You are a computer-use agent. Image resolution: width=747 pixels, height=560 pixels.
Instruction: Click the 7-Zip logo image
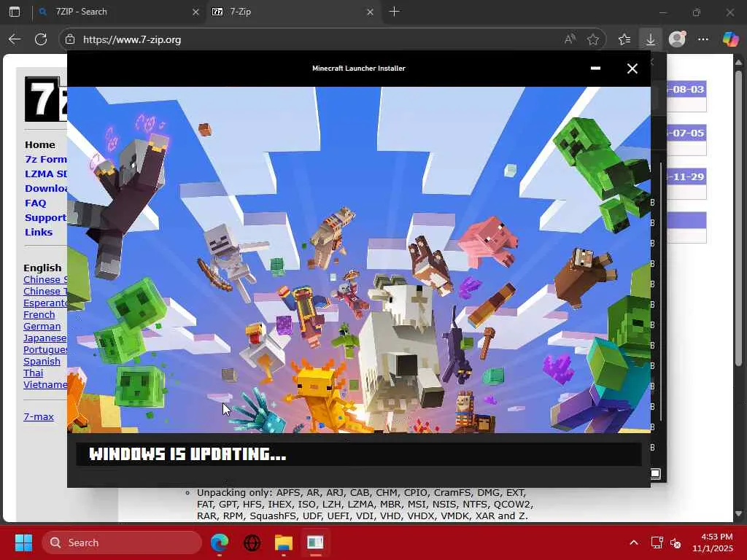[46, 99]
